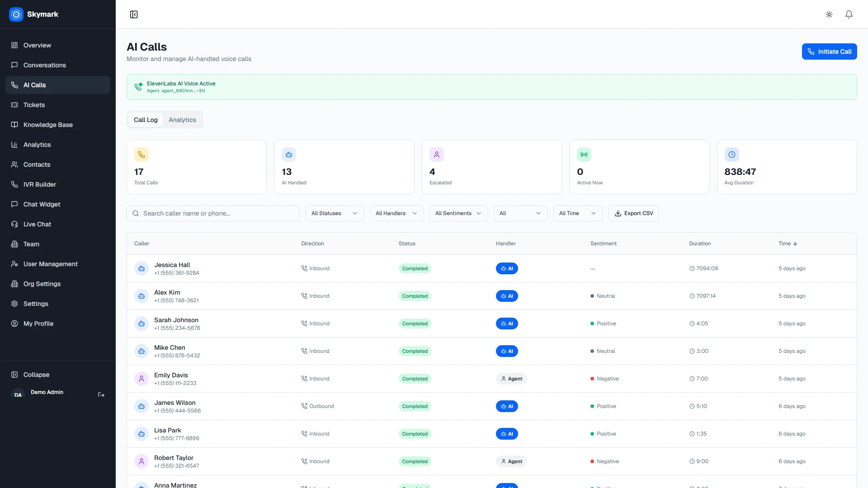Export call log as CSV
This screenshot has width=868, height=488.
pos(634,213)
